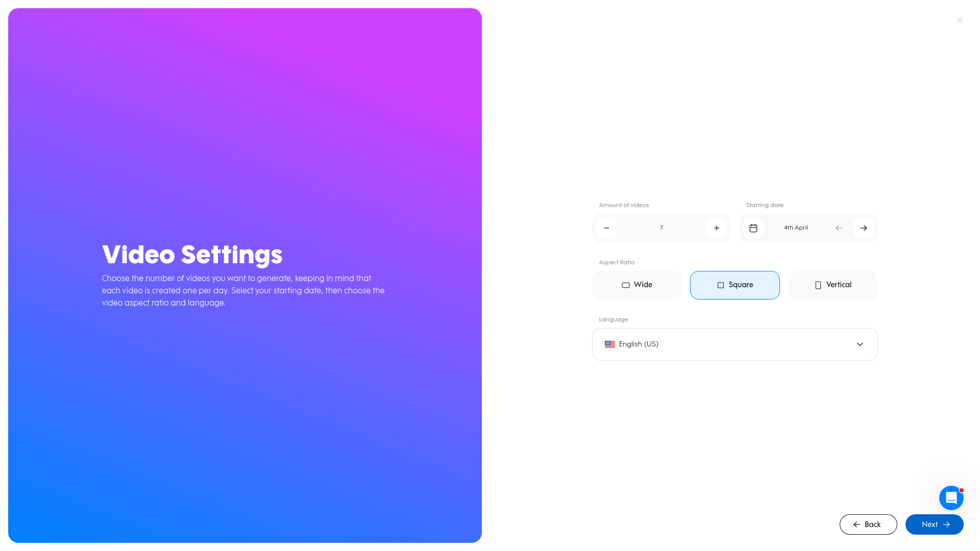Click the phone icon inside the Vertical option
Viewport: 980px width, 551px height.
pyautogui.click(x=818, y=285)
